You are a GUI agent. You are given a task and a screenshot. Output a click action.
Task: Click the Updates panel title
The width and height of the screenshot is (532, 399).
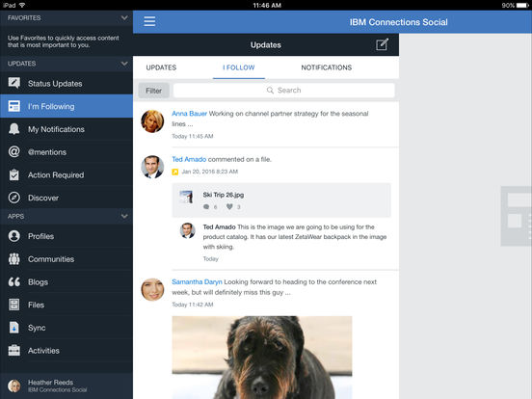click(x=266, y=44)
